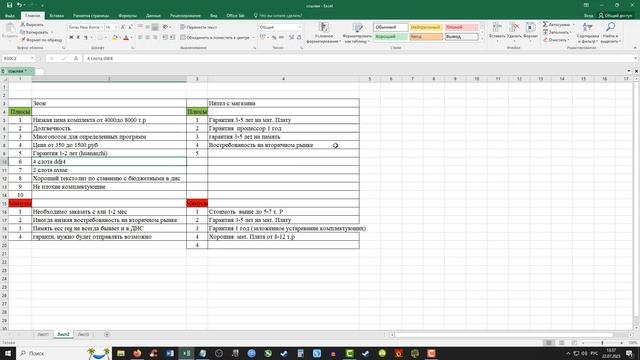Switch to the Лист1 sheet tab
The image size is (640, 360).
[x=43, y=334]
